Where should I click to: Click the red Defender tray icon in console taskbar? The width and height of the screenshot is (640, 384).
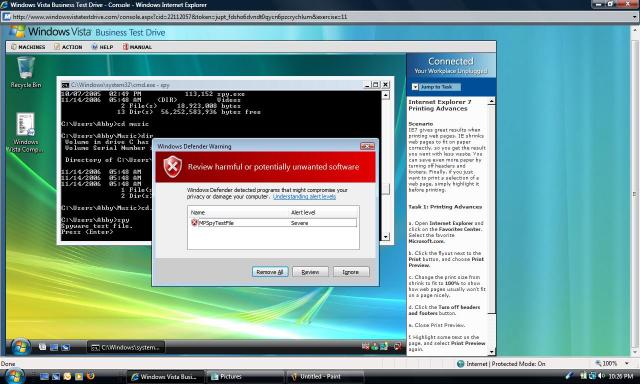(365, 347)
